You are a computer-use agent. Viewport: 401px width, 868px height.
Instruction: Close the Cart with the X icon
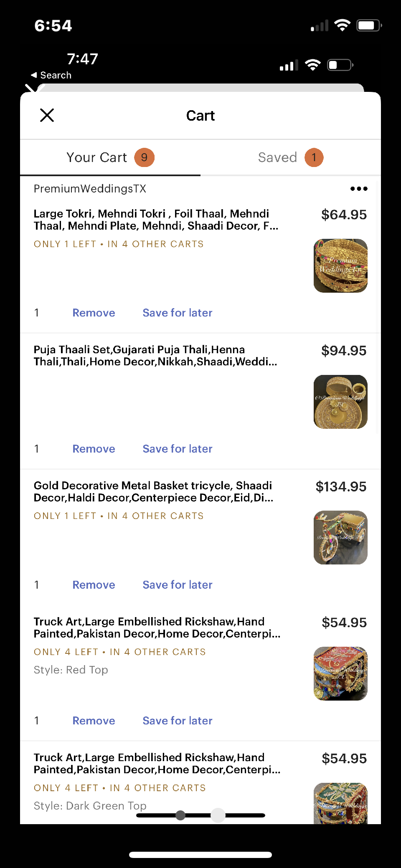47,115
